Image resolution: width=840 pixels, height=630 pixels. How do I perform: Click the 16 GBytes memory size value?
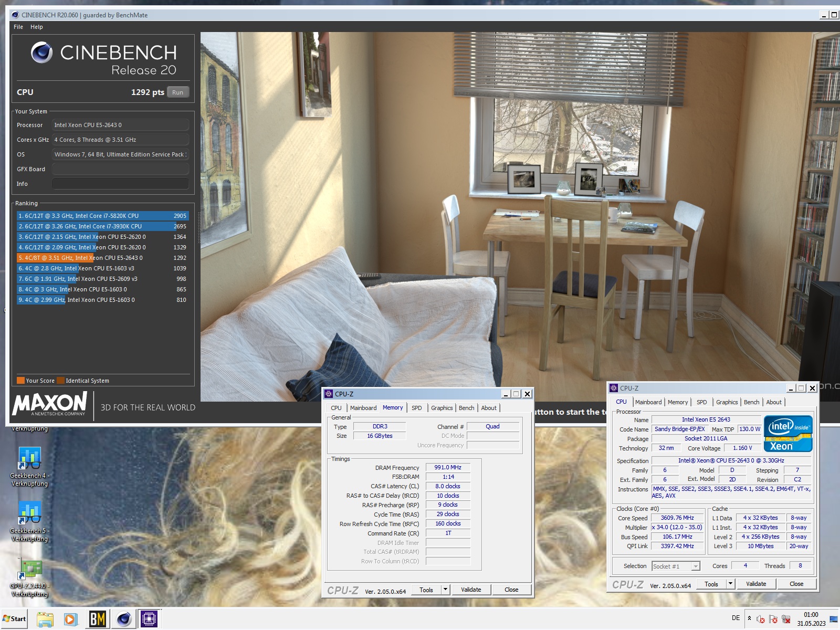point(380,436)
